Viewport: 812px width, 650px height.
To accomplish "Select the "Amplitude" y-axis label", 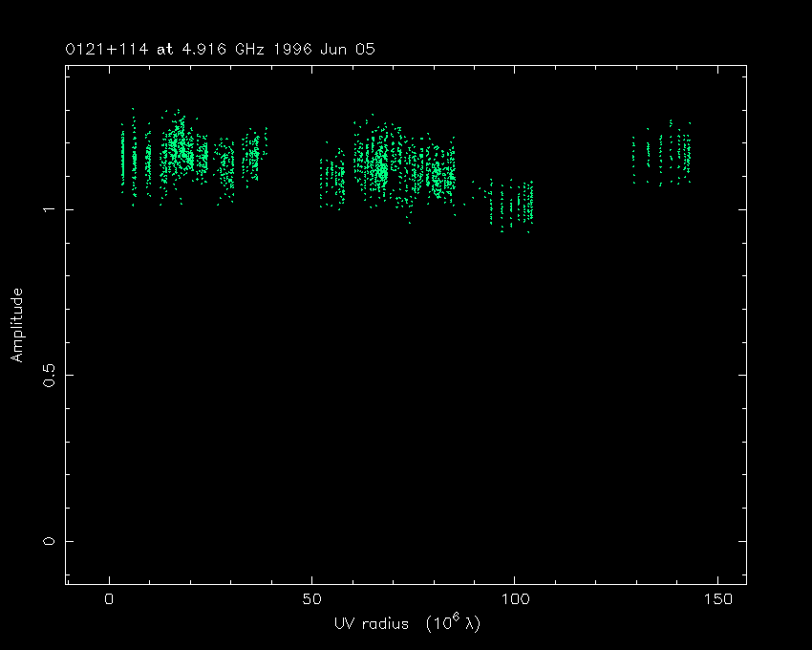I will point(16,324).
